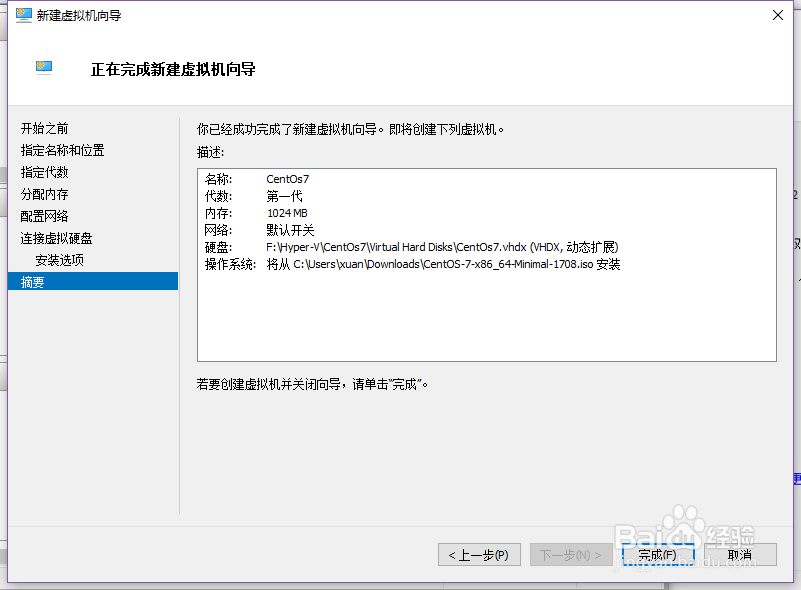Viewport: 801px width, 590px height.
Task: Select the 配置网络 step
Action: (x=42, y=216)
